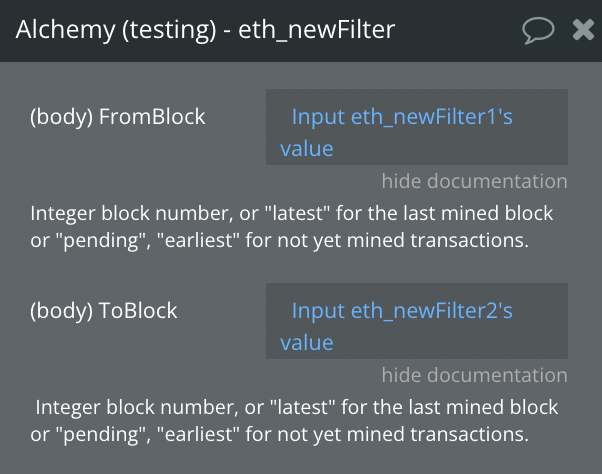Click the ToBlock value input box
Screen dimensions: 602x474
[417, 321]
